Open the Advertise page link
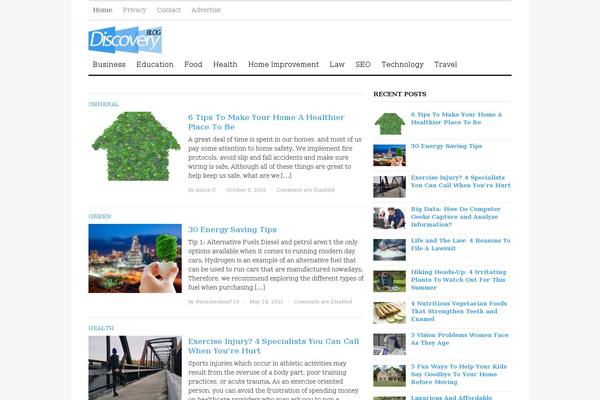 [206, 10]
